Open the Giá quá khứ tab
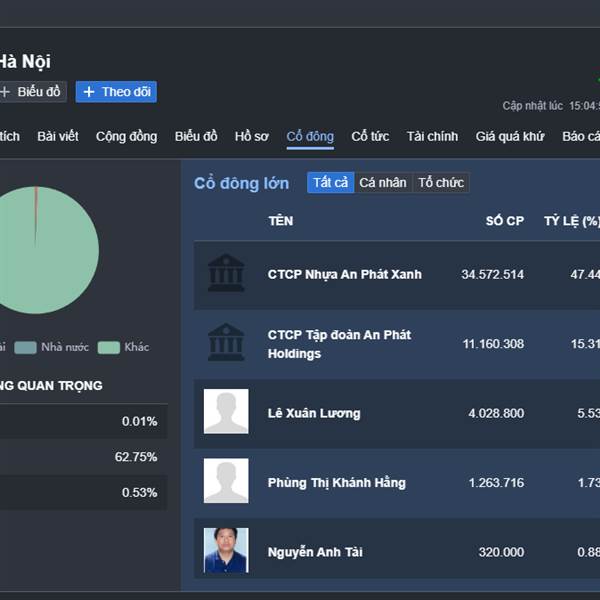The image size is (600, 600). 510,136
